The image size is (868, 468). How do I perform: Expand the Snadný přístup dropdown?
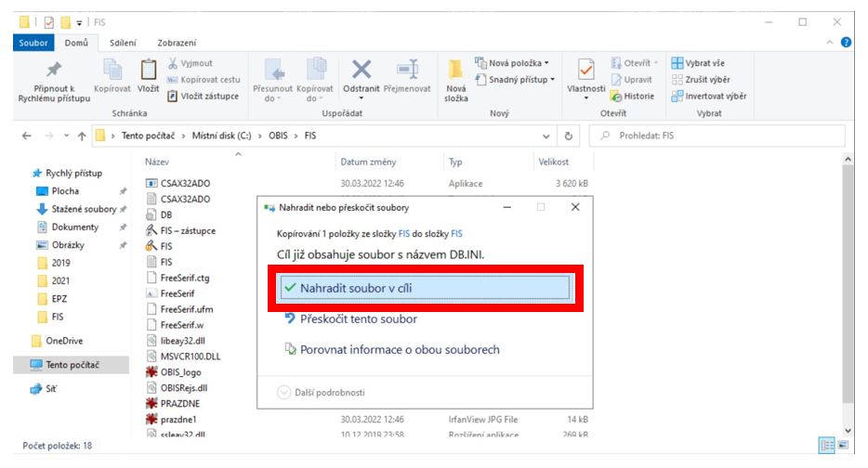514,80
